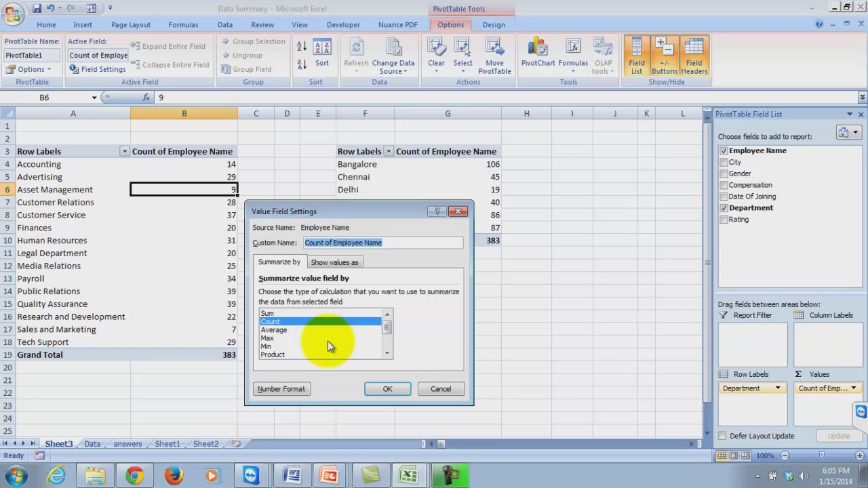868x488 pixels.
Task: Check the City field
Action: [724, 162]
